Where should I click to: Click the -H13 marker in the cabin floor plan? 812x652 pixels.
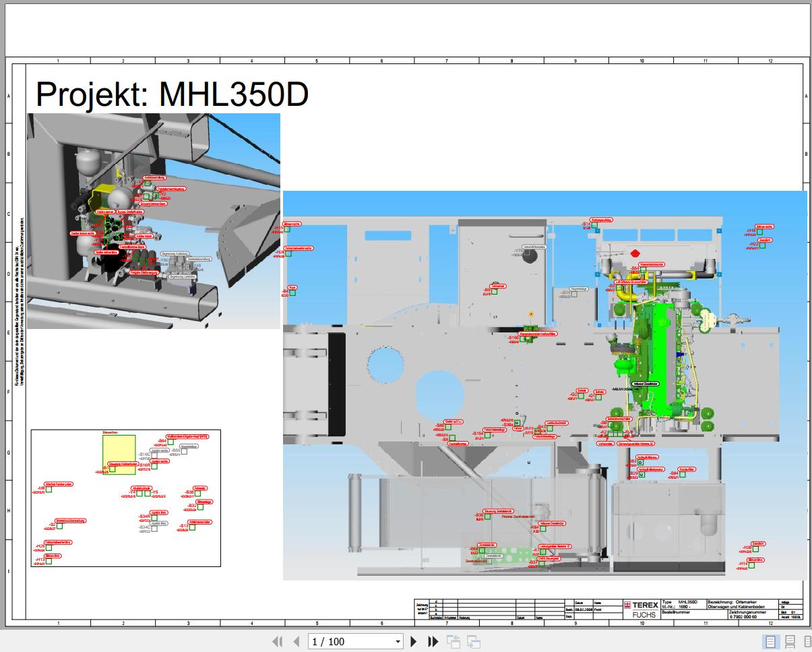(49, 561)
